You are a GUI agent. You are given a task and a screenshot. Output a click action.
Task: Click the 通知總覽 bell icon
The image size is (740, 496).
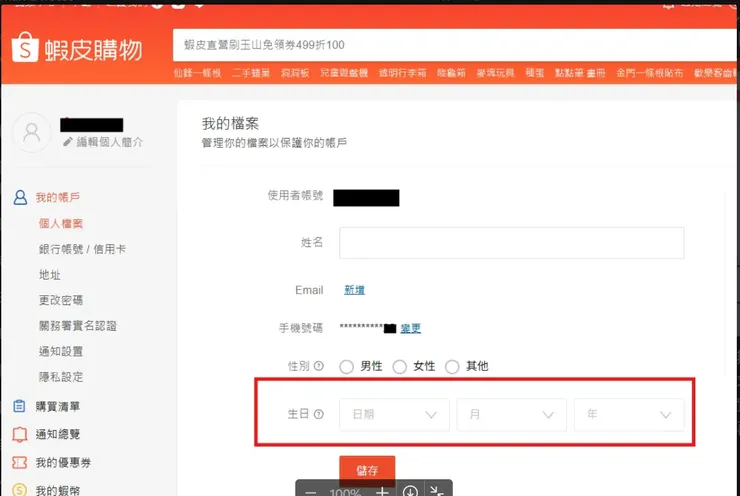(x=19, y=434)
